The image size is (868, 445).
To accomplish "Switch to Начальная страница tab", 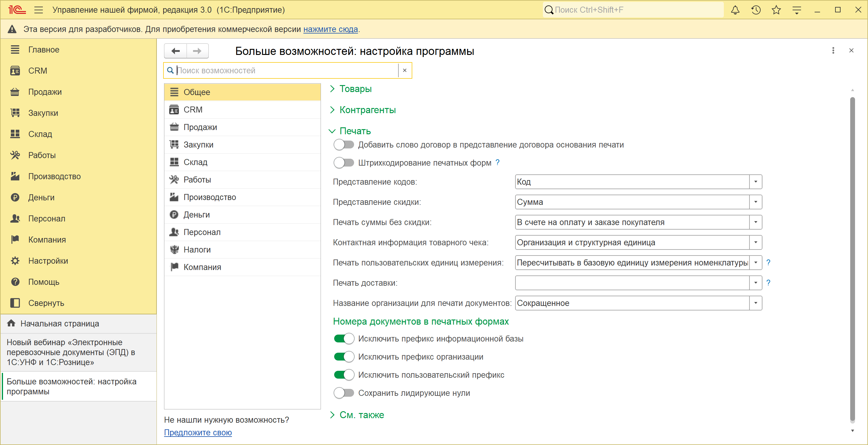I will click(x=78, y=324).
